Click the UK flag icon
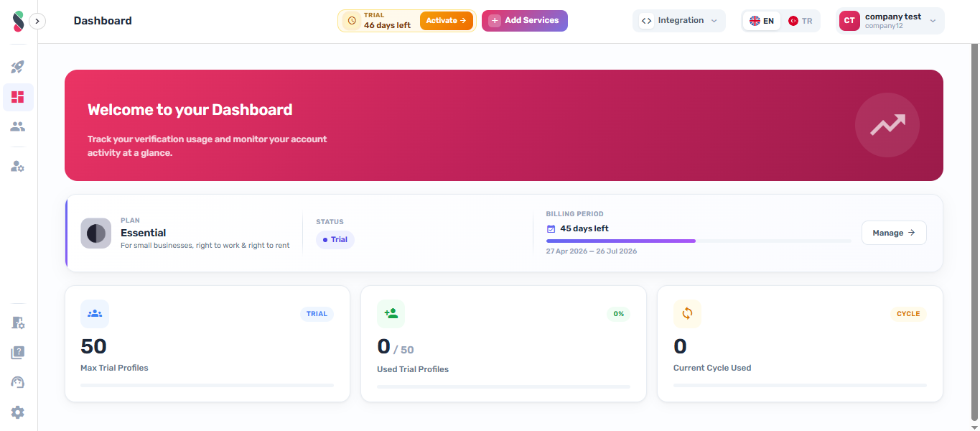 755,21
